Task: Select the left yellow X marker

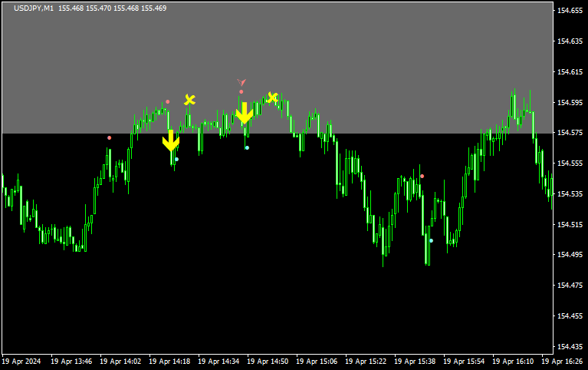Action: tap(189, 100)
